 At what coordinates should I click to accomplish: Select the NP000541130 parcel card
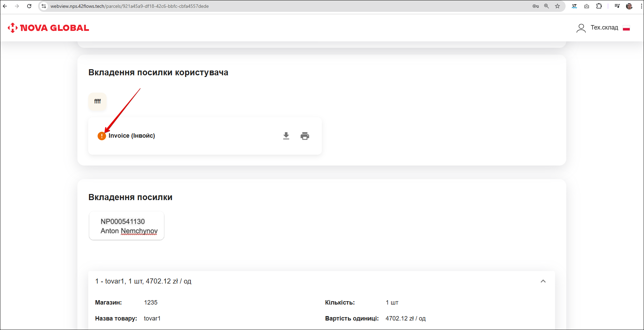(x=127, y=226)
